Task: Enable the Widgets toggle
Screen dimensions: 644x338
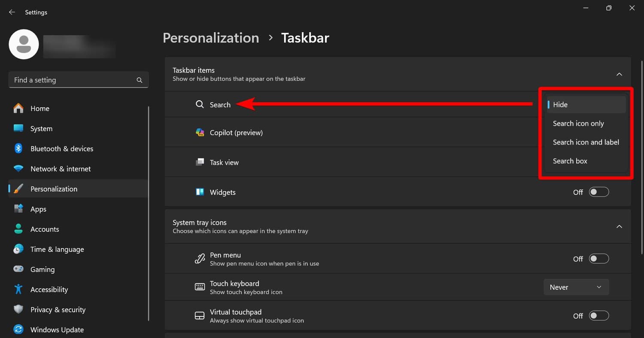Action: pos(599,192)
